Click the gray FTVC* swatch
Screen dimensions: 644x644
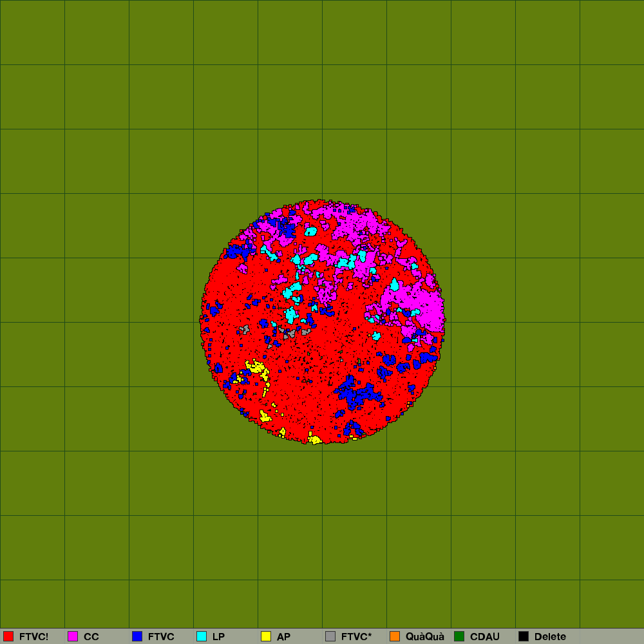(330, 636)
